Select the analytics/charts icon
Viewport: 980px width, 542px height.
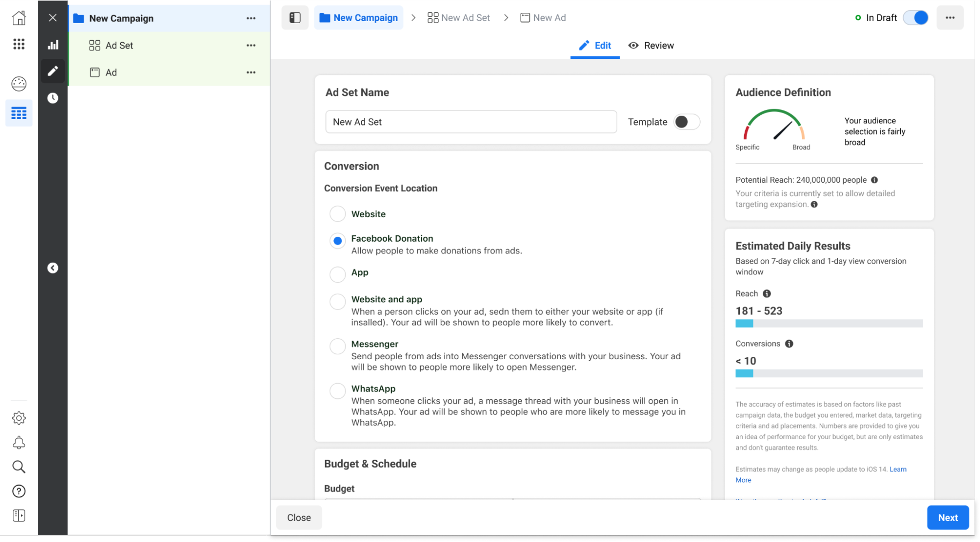pos(53,44)
